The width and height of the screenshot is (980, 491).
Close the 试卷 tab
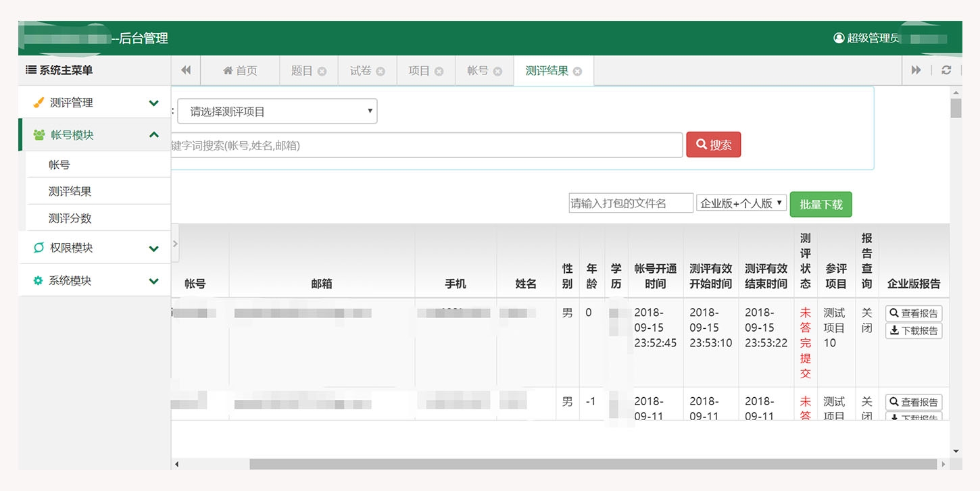[x=381, y=72]
